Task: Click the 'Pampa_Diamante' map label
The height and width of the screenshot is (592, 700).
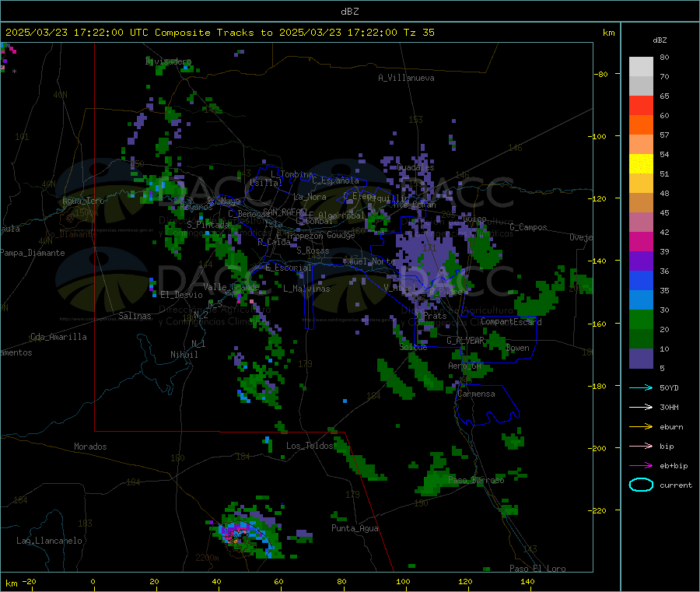Action: click(33, 253)
